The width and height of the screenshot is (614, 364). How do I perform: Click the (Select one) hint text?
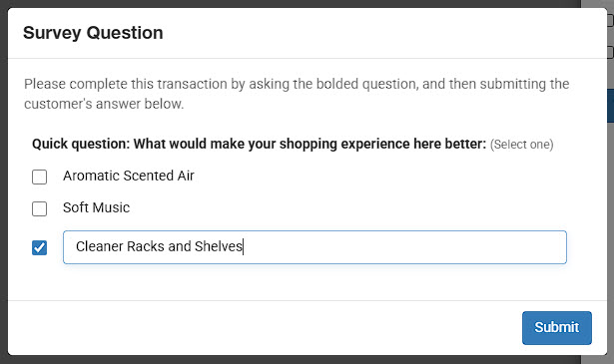521,145
